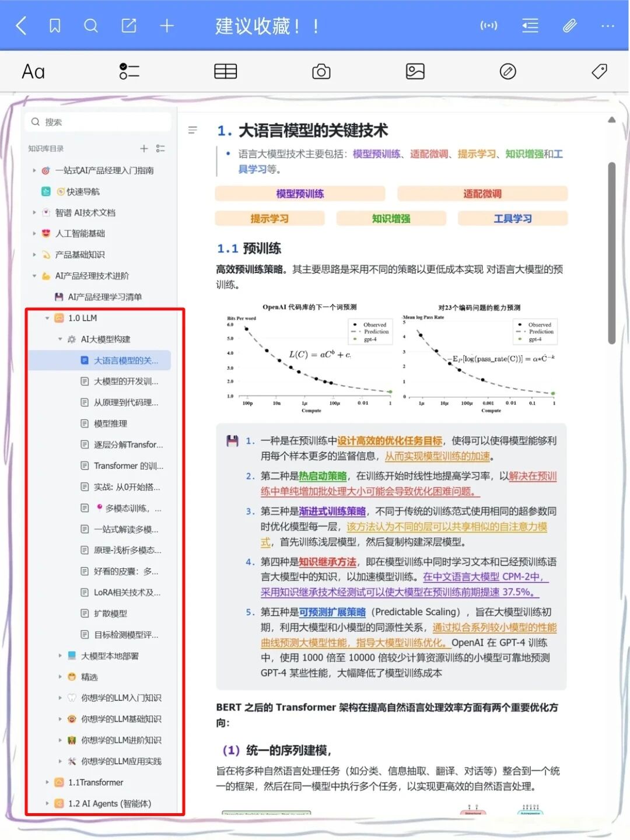Open the document outline via hamburger icon
630x840 pixels.
[x=192, y=129]
